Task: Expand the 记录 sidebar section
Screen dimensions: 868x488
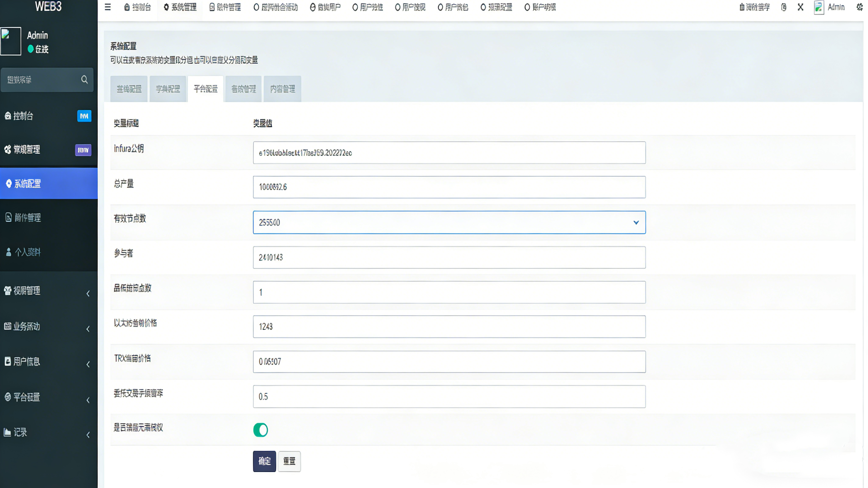Action: 20,432
